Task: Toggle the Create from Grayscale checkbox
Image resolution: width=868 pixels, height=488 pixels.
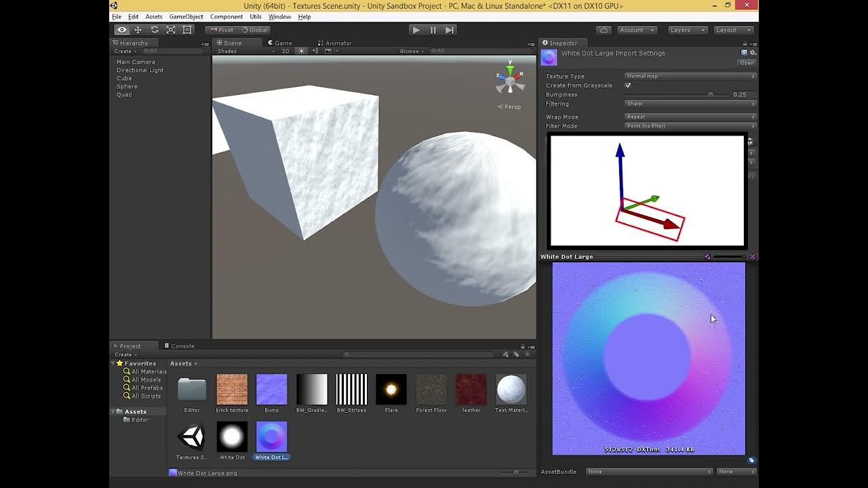Action: pos(628,85)
